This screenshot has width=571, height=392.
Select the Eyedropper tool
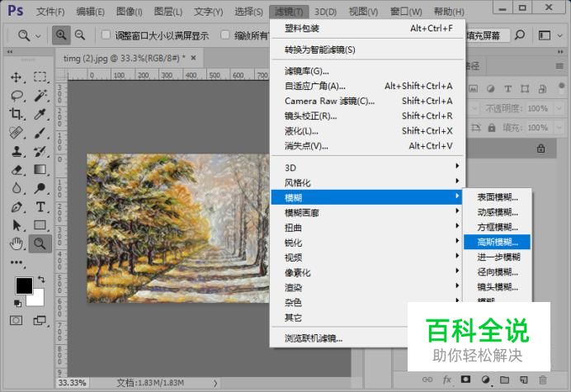(x=40, y=114)
